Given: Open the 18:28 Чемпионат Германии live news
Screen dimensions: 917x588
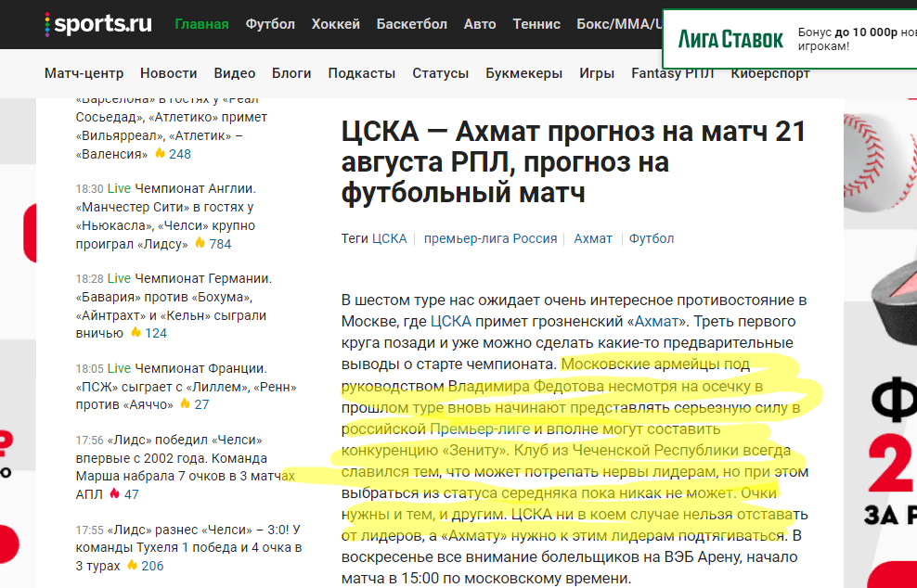Looking at the screenshot, I should click(174, 306).
